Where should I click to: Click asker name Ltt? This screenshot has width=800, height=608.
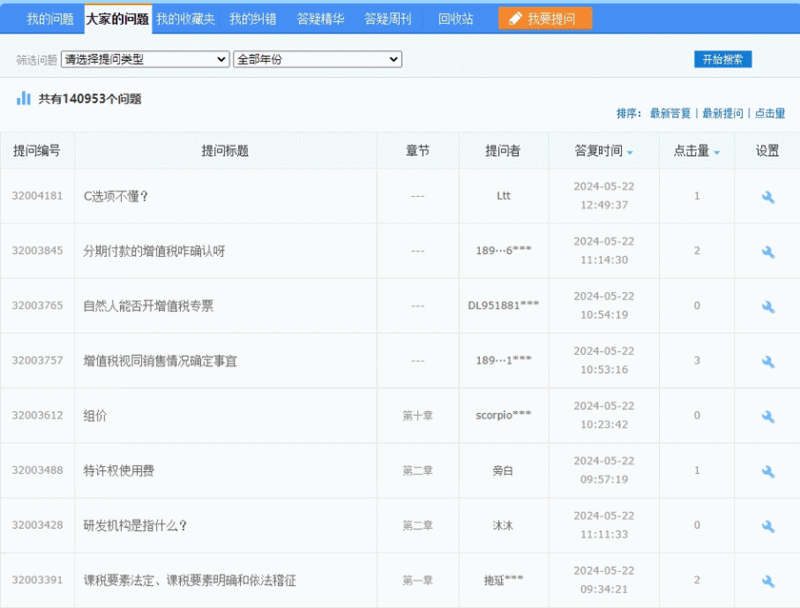(503, 196)
